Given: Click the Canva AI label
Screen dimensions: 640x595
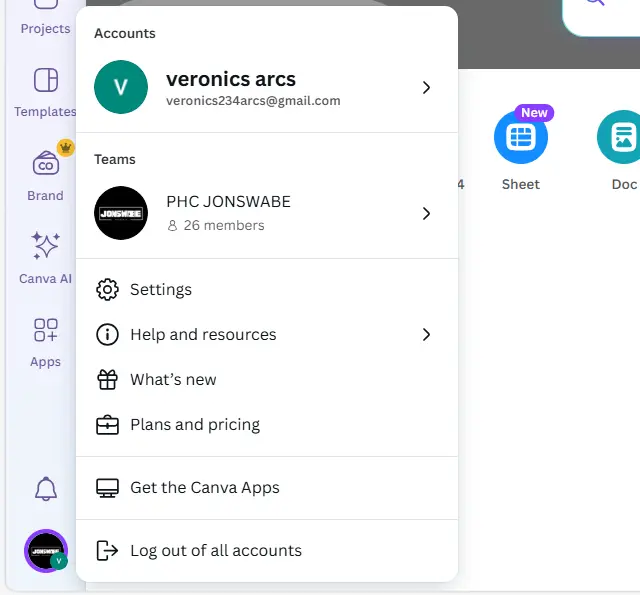Looking at the screenshot, I should coord(45,279).
